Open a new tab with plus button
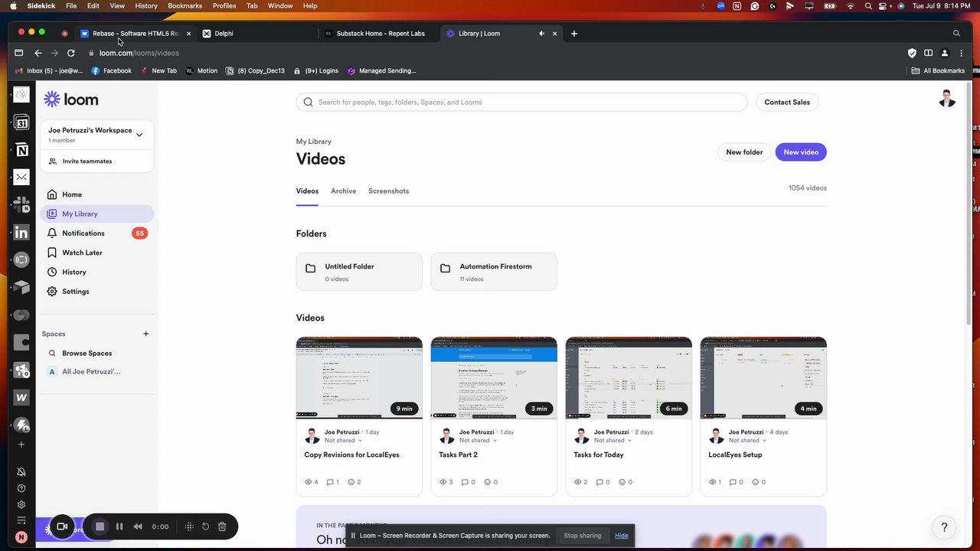The height and width of the screenshot is (551, 980). point(574,33)
